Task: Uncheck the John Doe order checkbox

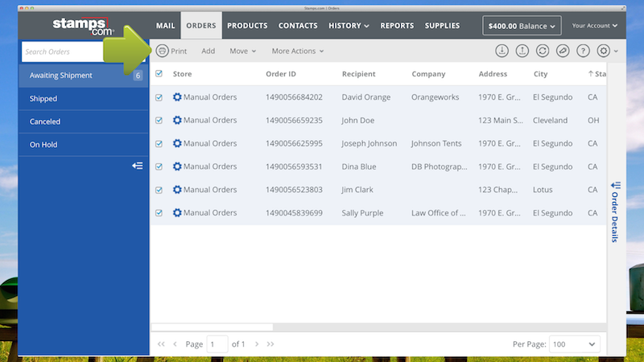Action: 159,121
